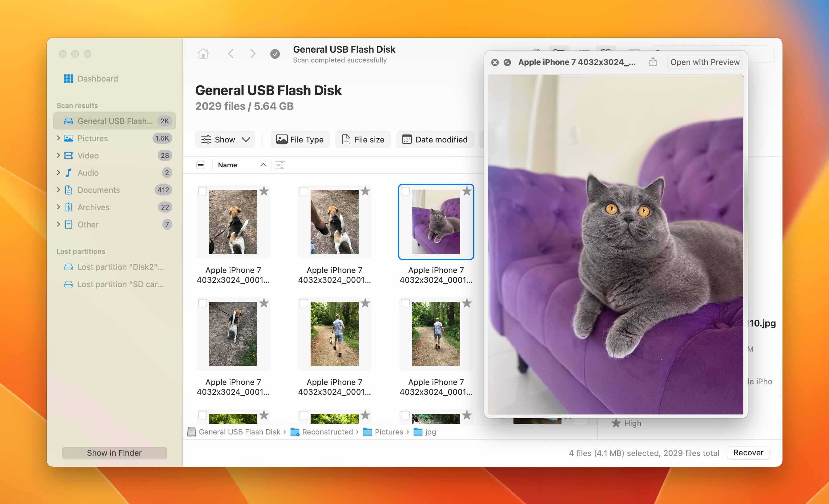This screenshot has width=829, height=504.
Task: Toggle checkbox on first dog photo
Action: [202, 191]
